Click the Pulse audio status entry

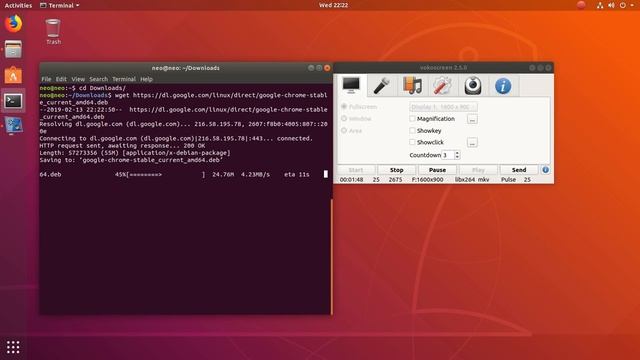pyautogui.click(x=508, y=180)
